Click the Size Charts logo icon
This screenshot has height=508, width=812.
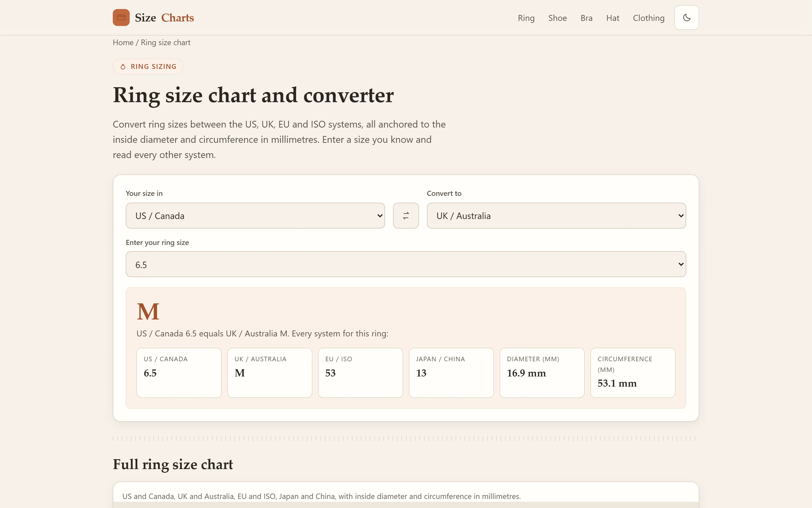pyautogui.click(x=121, y=17)
